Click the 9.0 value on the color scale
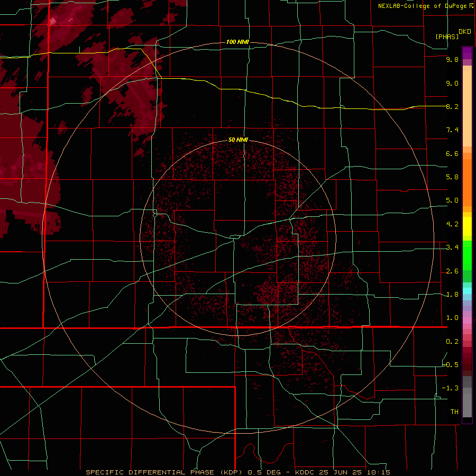Screen dimensions: 476x476 click(452, 84)
